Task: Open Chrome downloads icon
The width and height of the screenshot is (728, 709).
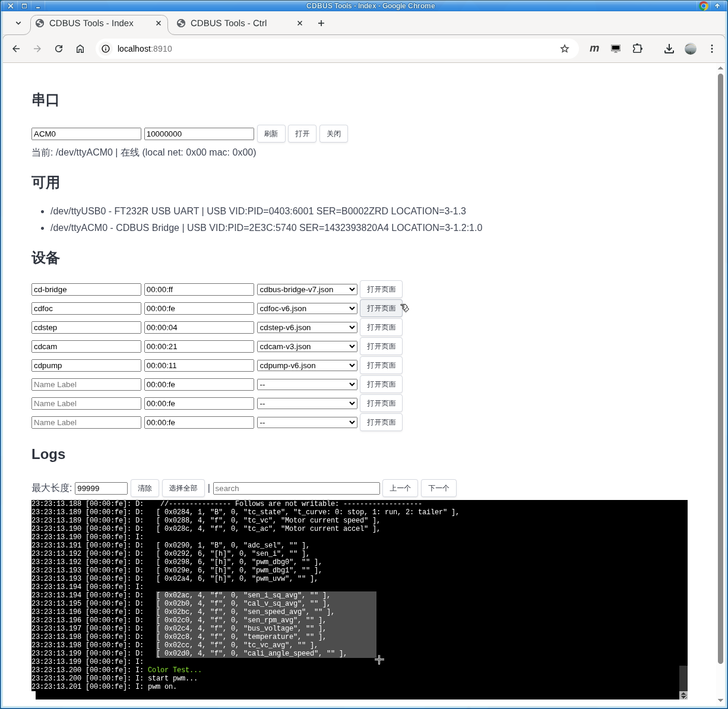Action: click(x=669, y=49)
